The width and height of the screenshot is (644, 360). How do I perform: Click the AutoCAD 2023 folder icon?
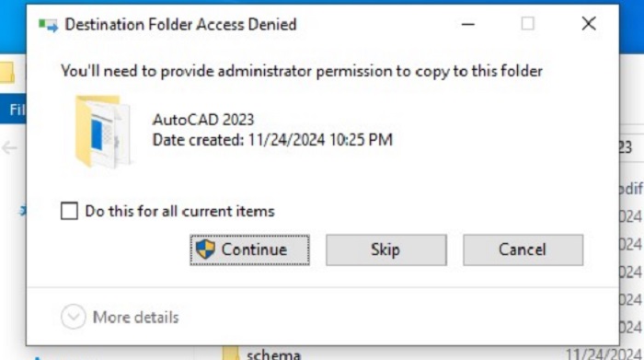point(103,132)
